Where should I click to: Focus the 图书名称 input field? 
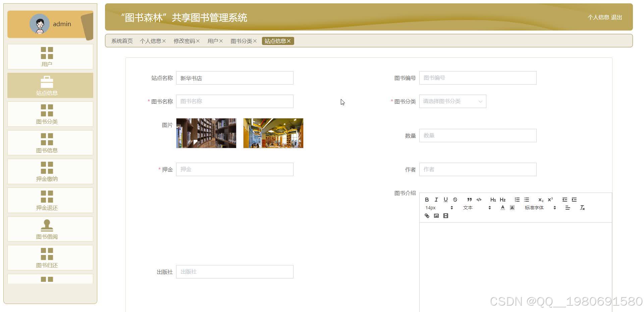click(235, 101)
